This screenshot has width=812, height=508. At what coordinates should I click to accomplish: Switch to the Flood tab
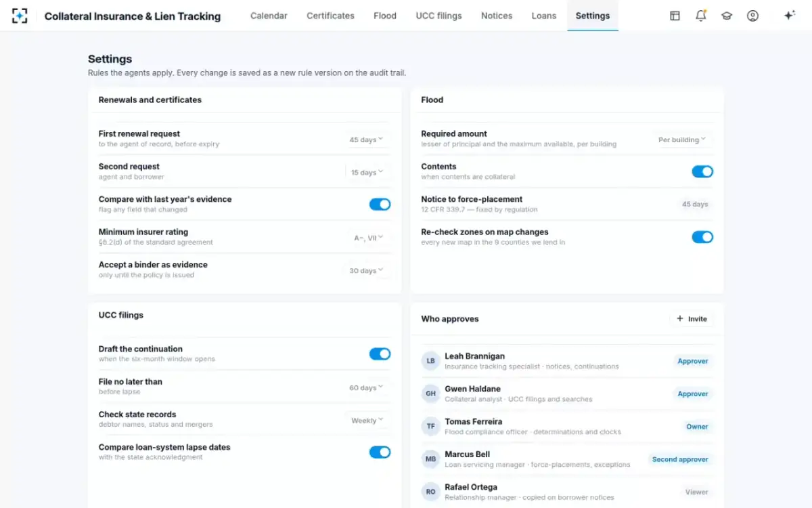[x=385, y=16]
